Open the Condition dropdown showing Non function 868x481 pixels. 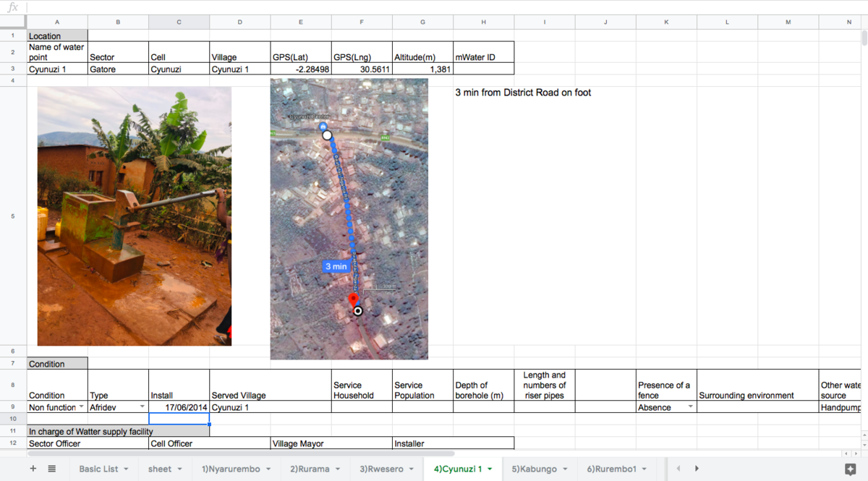pyautogui.click(x=81, y=407)
